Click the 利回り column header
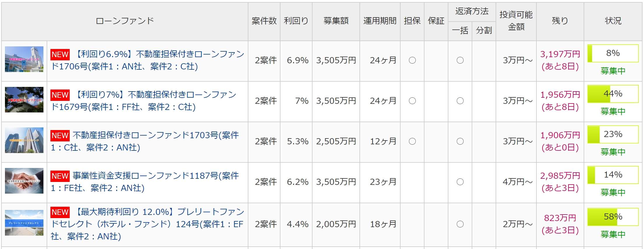 (x=296, y=21)
